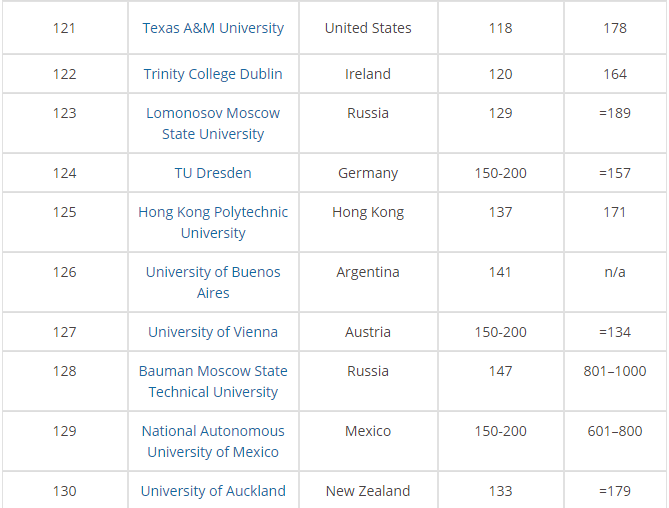Viewport: 669px width, 508px height.
Task: Select the 601–800 ranking cell
Action: point(615,431)
